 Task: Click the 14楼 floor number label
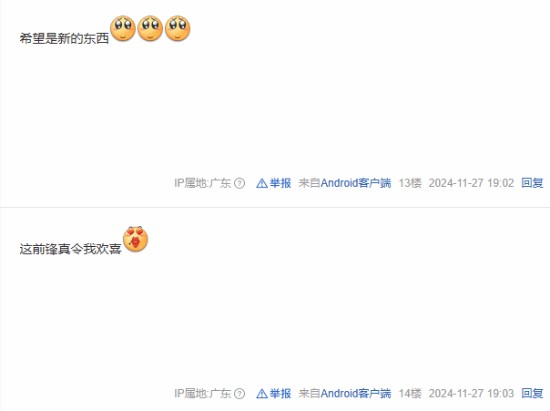click(x=410, y=393)
